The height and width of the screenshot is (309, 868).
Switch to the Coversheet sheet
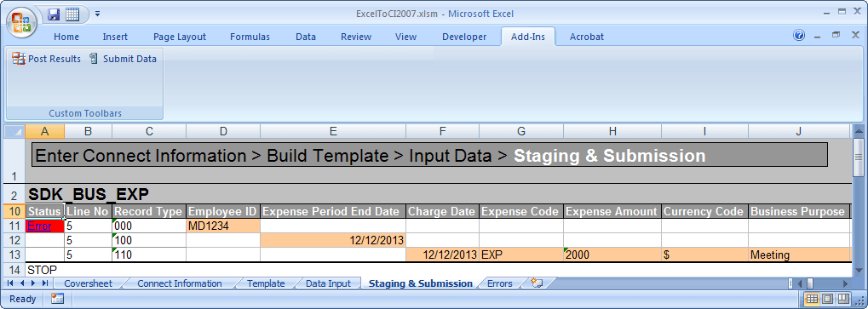88,283
